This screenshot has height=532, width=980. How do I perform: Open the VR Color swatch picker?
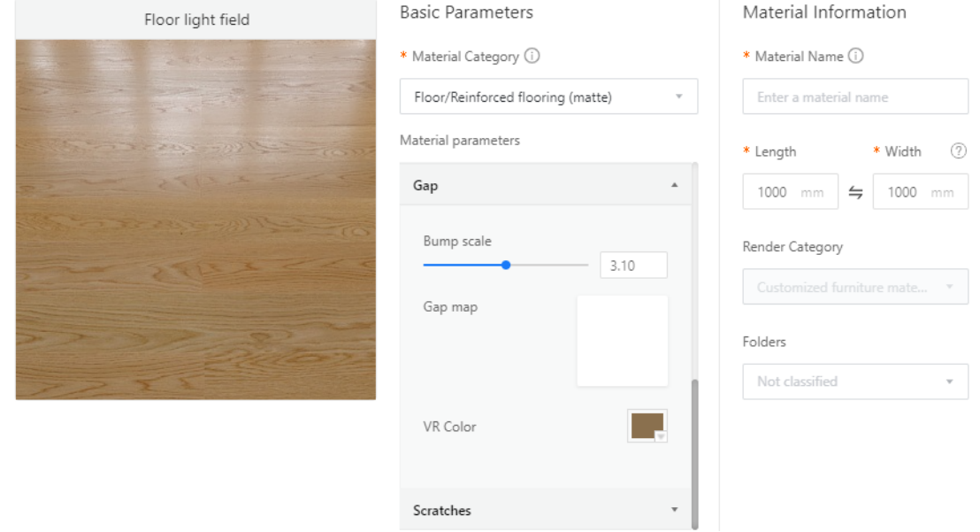pyautogui.click(x=646, y=425)
